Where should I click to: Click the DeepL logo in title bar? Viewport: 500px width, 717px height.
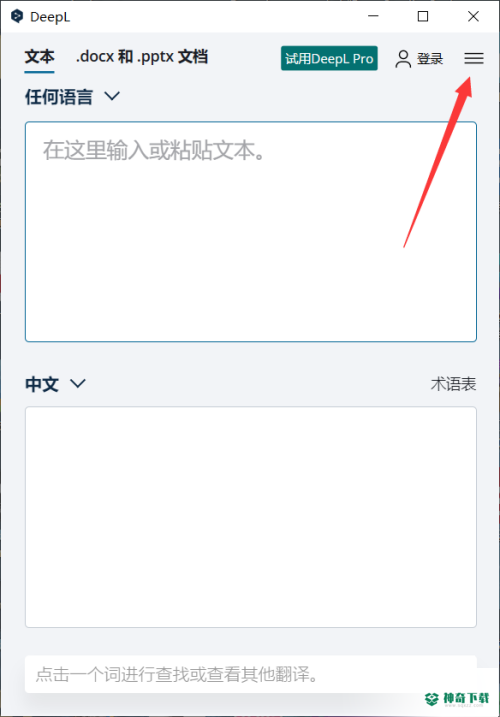tap(17, 16)
